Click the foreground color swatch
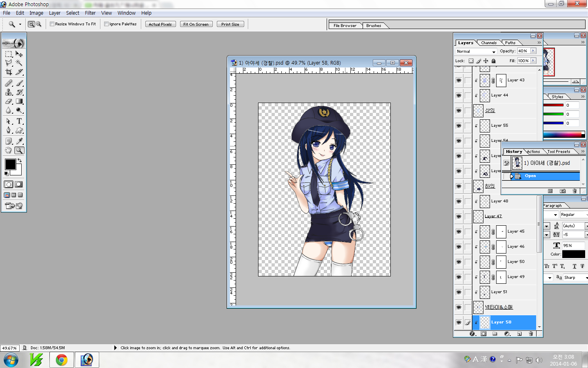Screen dimensions: 588x368 10,164
